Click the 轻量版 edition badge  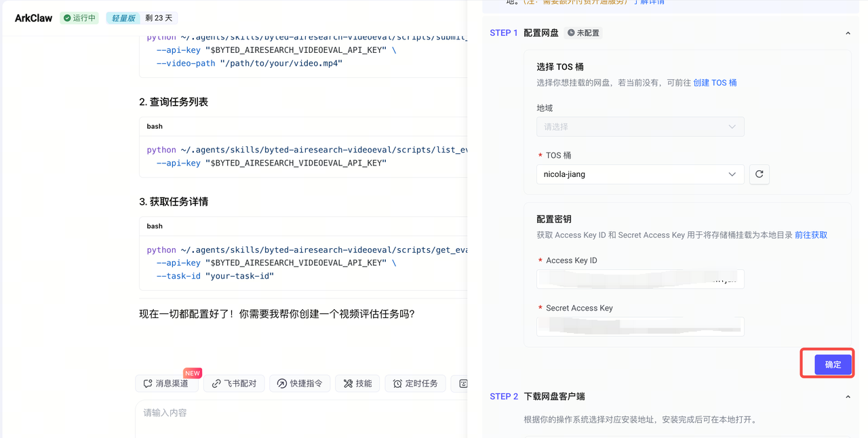(x=123, y=18)
